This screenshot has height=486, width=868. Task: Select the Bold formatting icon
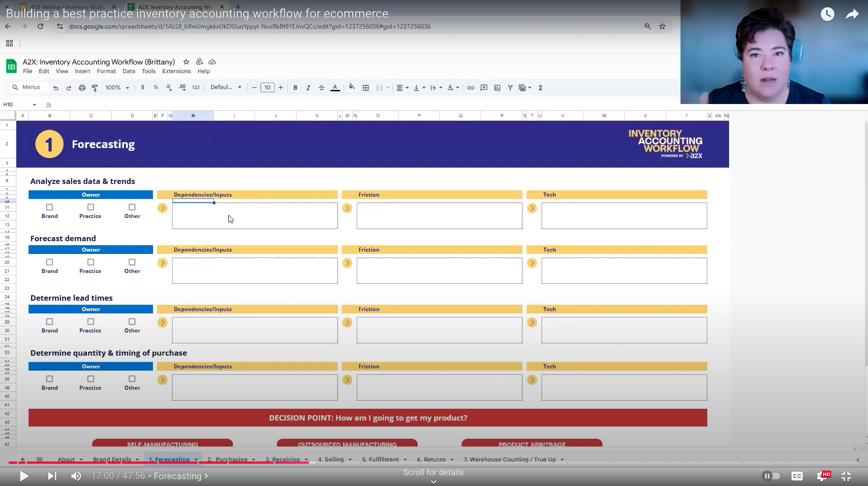point(295,87)
